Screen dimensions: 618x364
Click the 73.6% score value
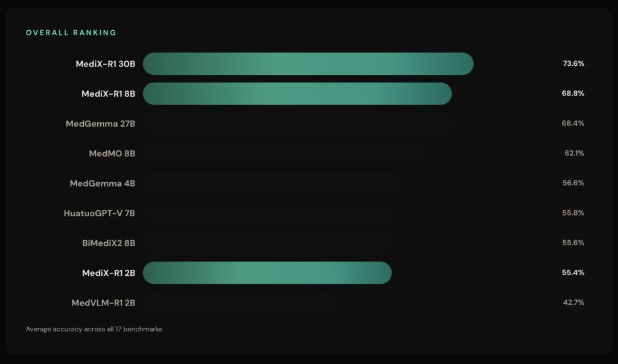pos(573,64)
